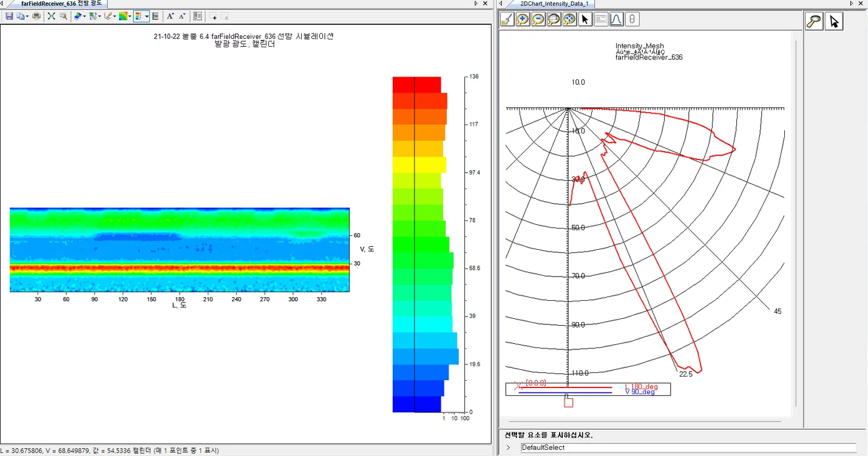Click the 136 maximum scale value

473,76
